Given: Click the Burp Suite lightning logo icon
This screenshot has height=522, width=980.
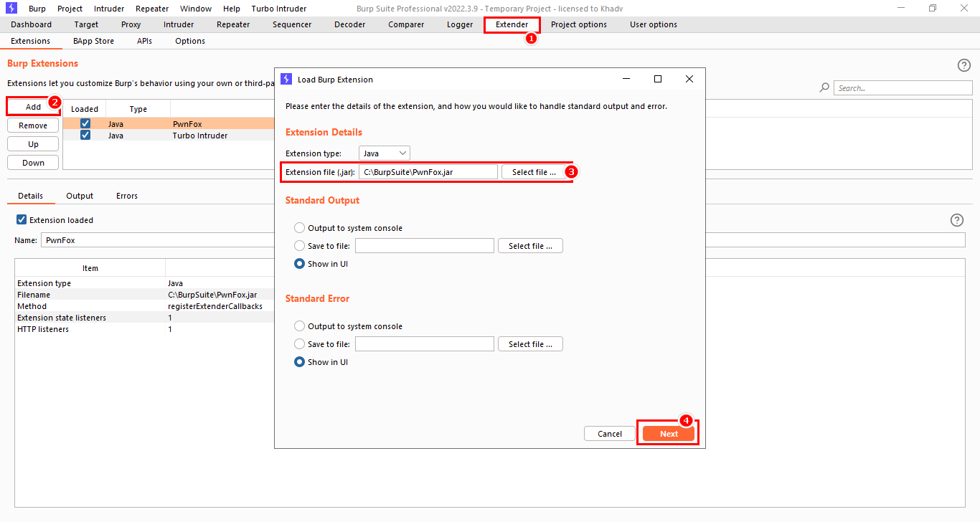Looking at the screenshot, I should 11,8.
